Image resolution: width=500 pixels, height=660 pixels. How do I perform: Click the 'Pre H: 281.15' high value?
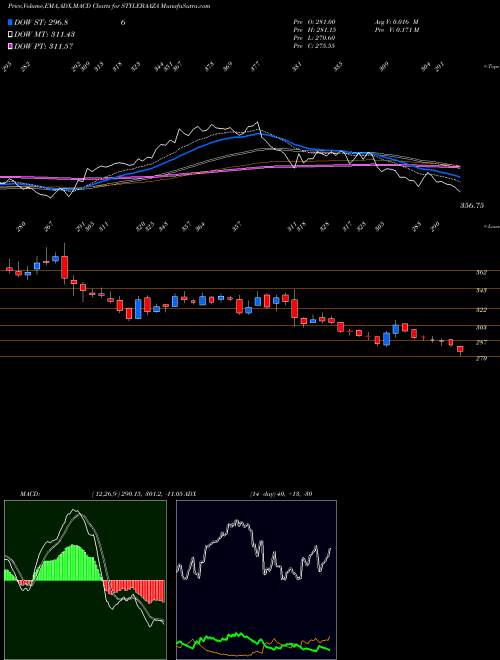pyautogui.click(x=314, y=30)
